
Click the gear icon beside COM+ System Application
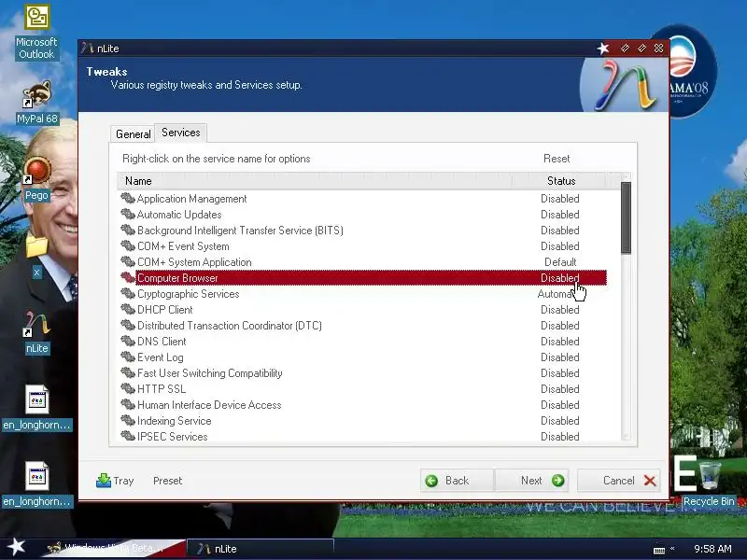(x=128, y=261)
